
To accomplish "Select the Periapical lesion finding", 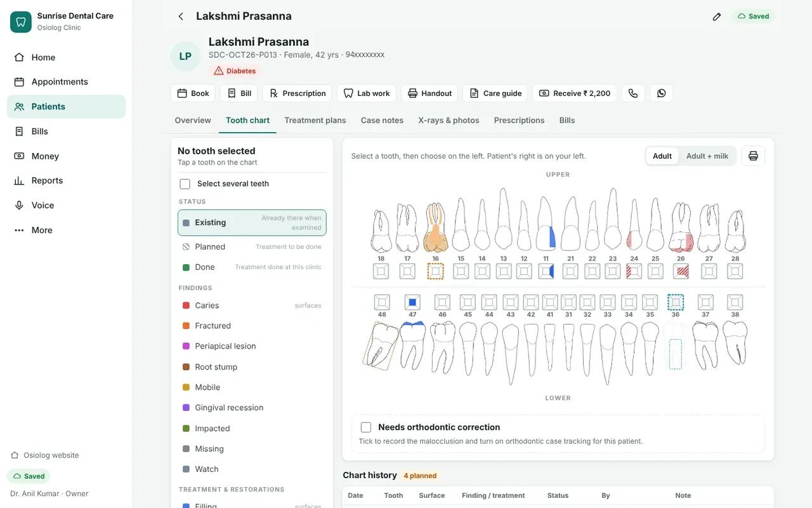I will tap(252, 347).
